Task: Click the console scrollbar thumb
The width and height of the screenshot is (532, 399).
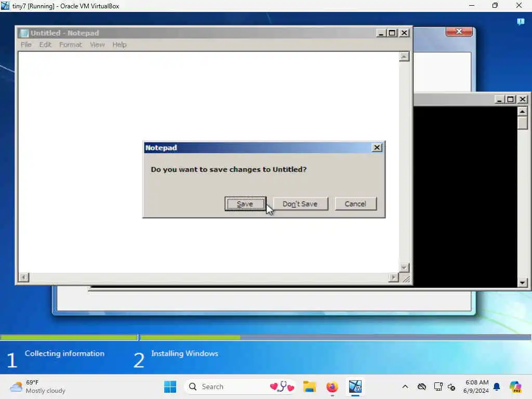Action: pyautogui.click(x=523, y=123)
